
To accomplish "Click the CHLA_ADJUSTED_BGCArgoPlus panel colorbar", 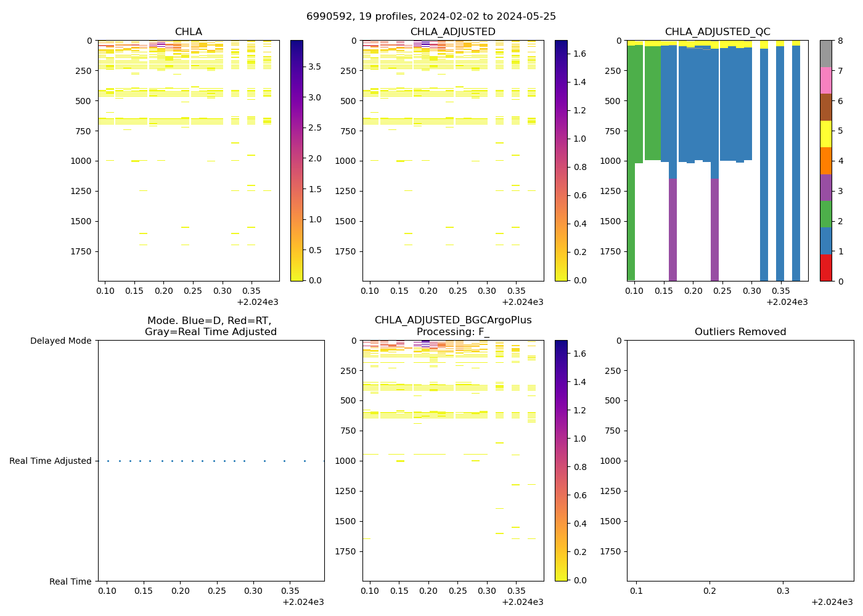I will pyautogui.click(x=561, y=460).
